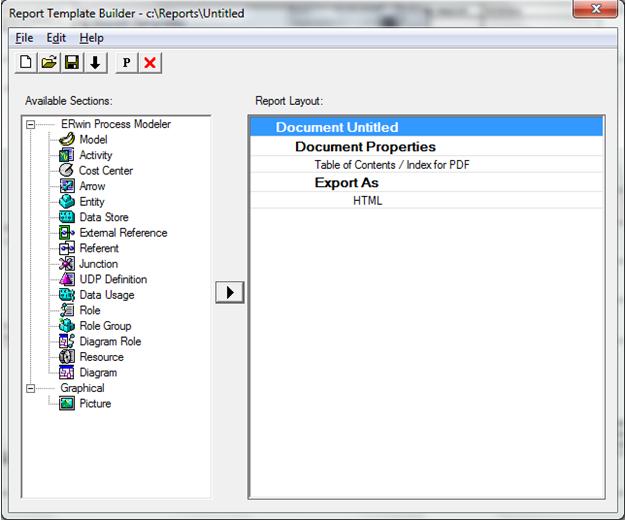Open the Edit menu

pos(56,38)
